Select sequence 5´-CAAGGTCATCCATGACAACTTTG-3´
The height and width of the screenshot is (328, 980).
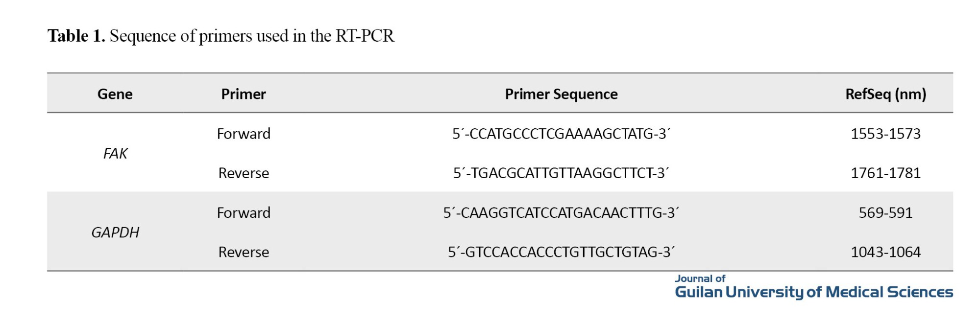[561, 213]
